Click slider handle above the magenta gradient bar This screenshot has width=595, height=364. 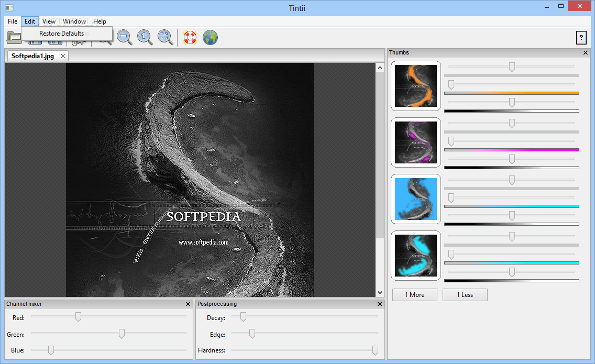coord(451,141)
